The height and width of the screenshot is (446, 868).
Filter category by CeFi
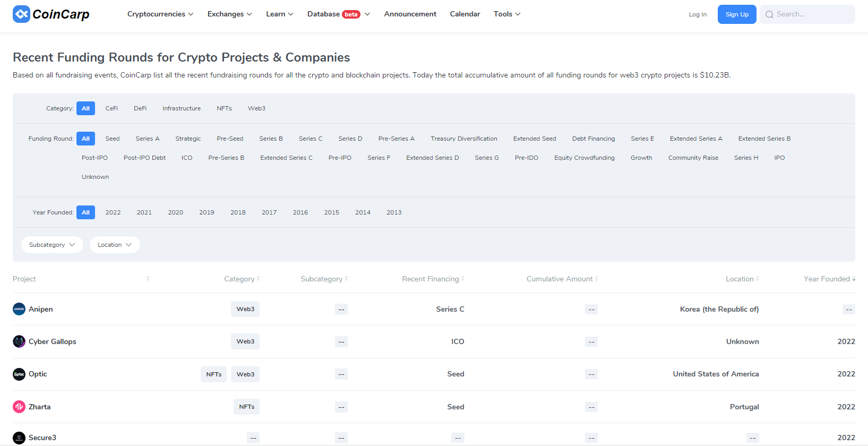111,108
